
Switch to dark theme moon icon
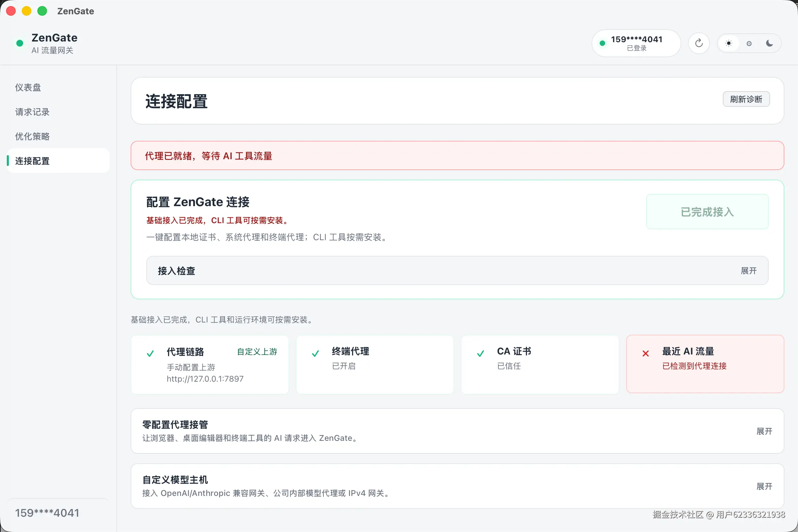769,43
